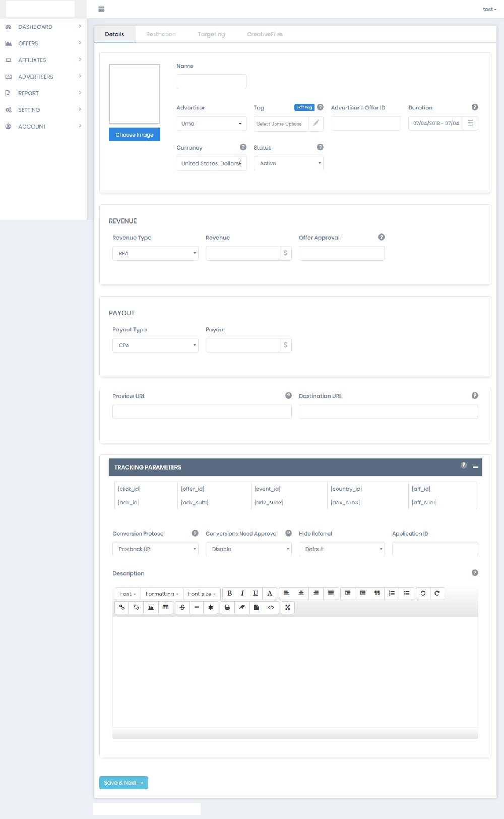504x819 pixels.
Task: Open the Formatting dropdown in editor
Action: tap(162, 594)
